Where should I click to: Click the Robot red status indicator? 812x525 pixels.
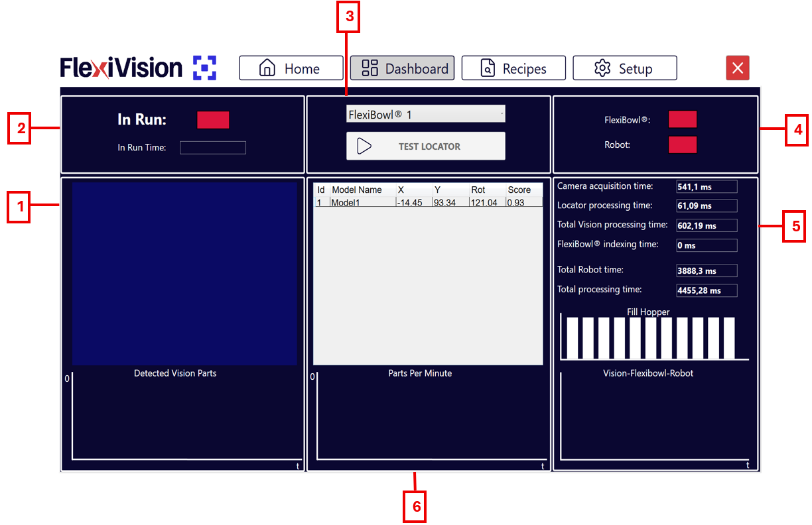tap(683, 145)
